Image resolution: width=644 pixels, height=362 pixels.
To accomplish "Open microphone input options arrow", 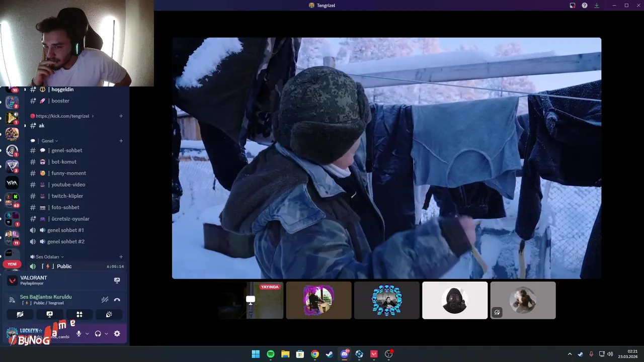I will (87, 333).
